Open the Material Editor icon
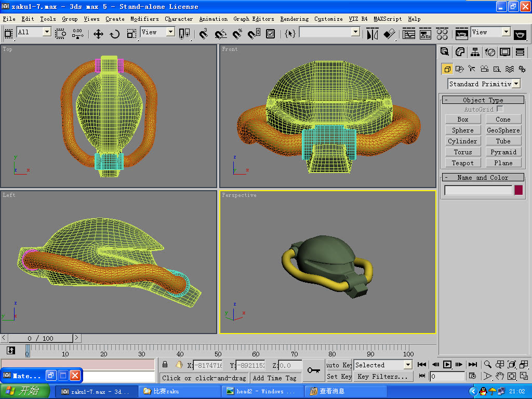The height and width of the screenshot is (399, 532). pos(442,34)
